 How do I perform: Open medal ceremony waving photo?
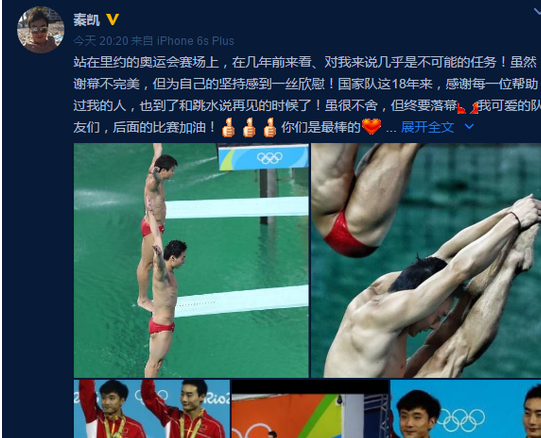pos(152,409)
